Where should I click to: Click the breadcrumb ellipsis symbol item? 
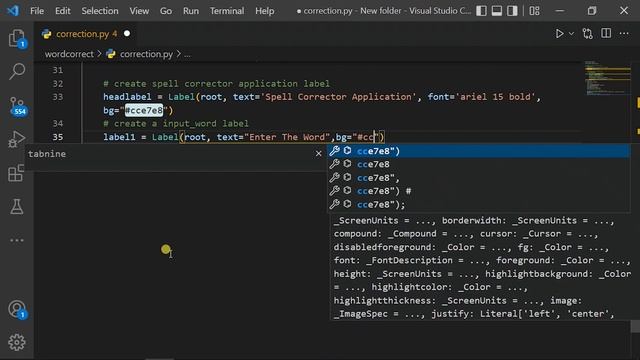pos(187,54)
